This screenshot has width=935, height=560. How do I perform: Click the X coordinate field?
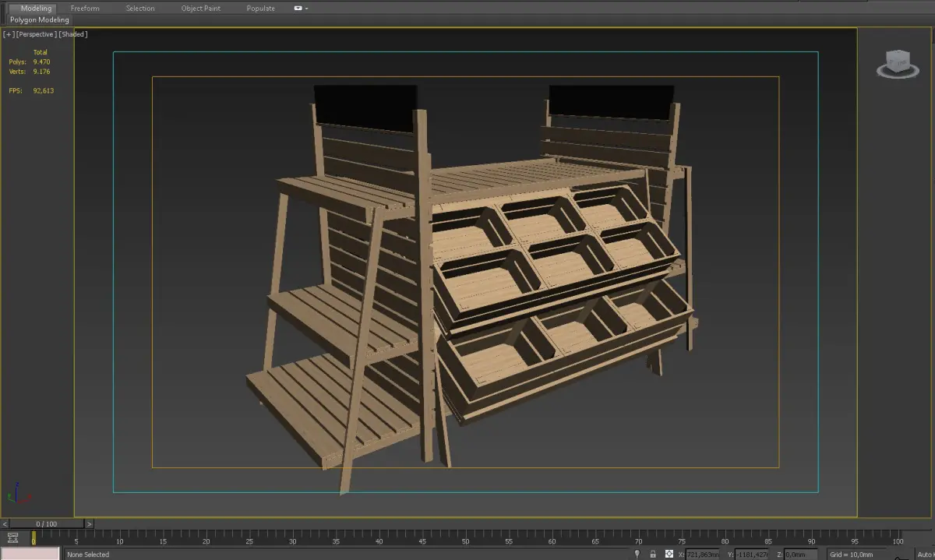point(704,554)
